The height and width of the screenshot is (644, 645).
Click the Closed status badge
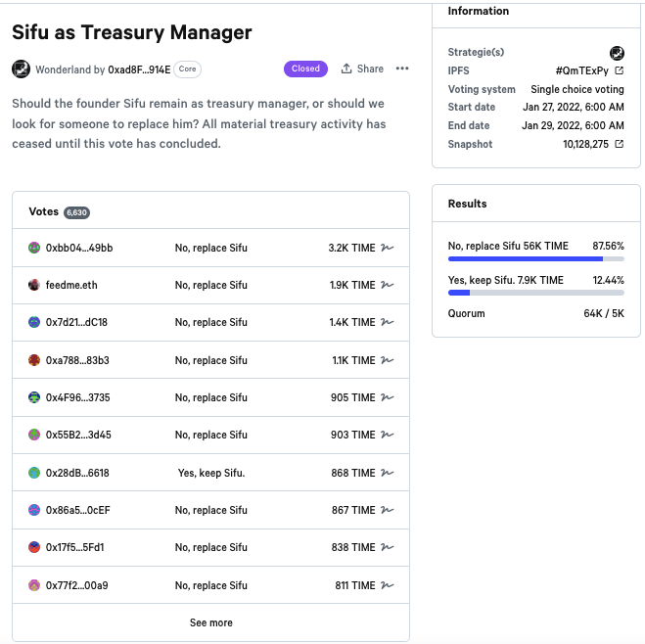pos(305,69)
